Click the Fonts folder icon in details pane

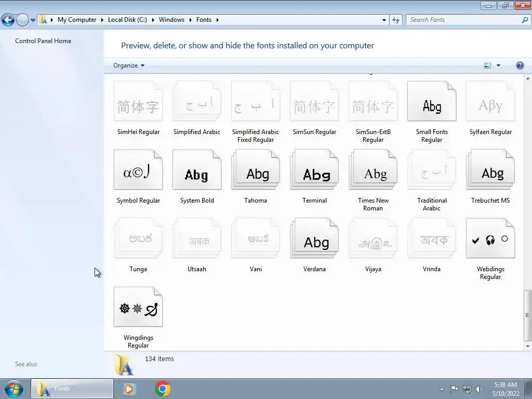pos(124,365)
